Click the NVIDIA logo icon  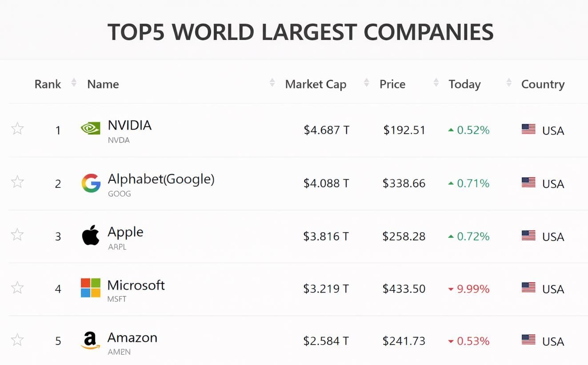pos(90,129)
